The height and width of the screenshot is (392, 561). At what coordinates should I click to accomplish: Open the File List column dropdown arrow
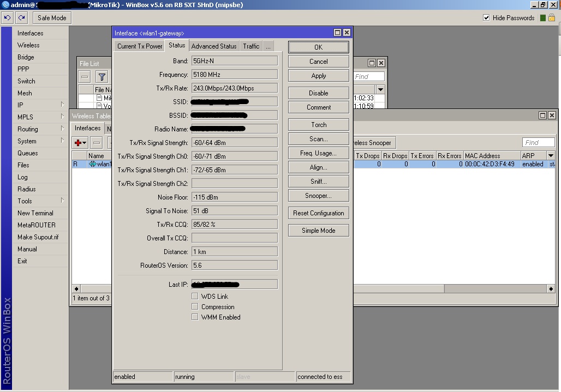381,89
